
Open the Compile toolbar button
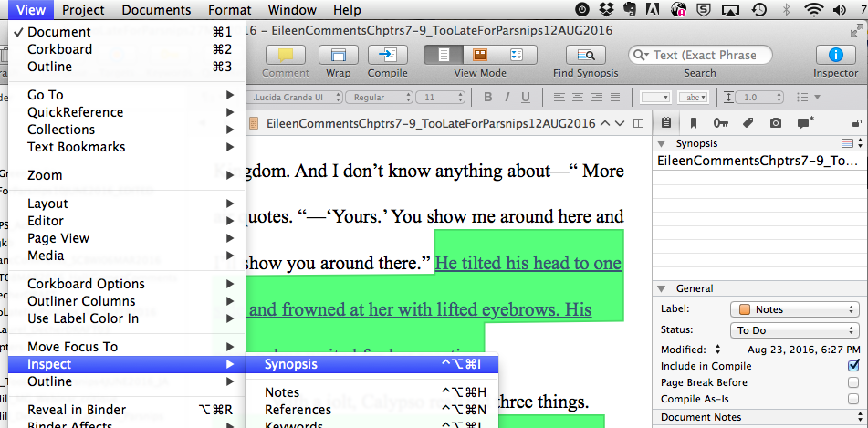(388, 55)
